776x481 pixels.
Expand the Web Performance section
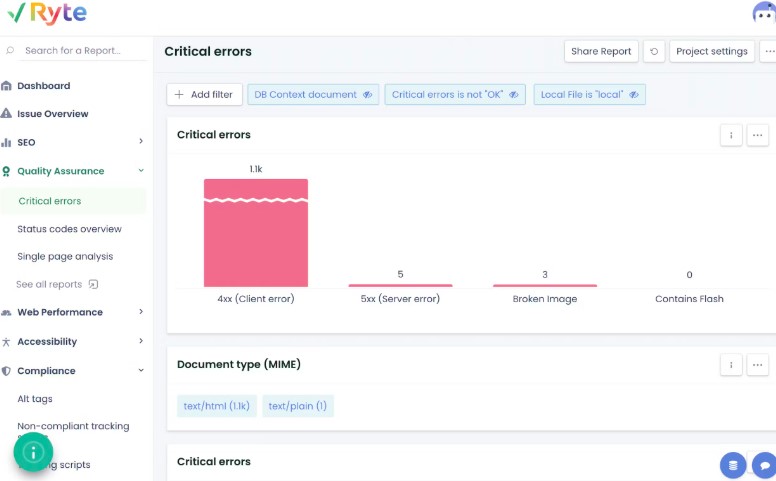pos(141,312)
